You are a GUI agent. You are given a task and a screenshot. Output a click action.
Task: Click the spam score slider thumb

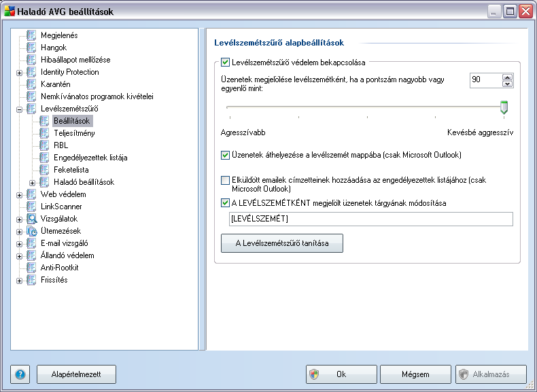pos(504,107)
